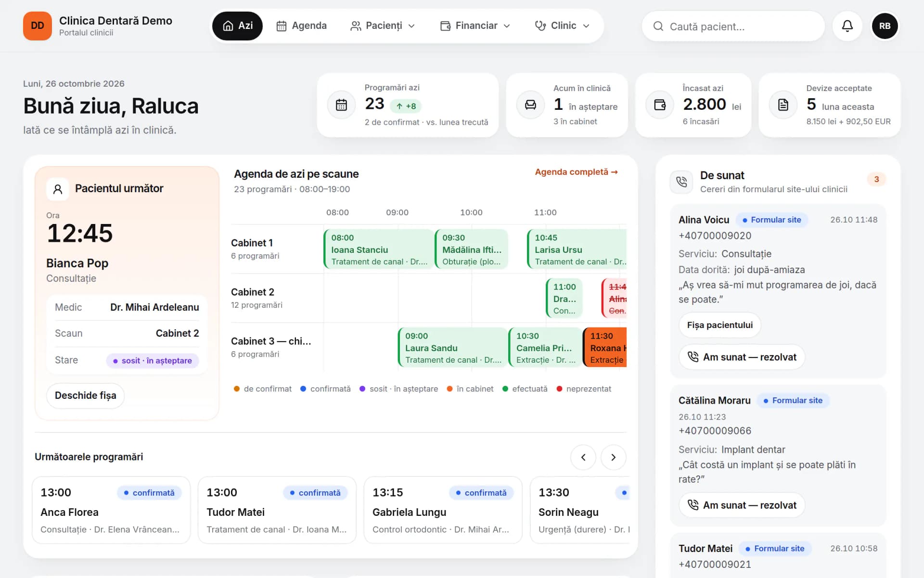924x578 pixels.
Task: Click Formular site tag on Cătălina Moraru
Action: pyautogui.click(x=793, y=400)
